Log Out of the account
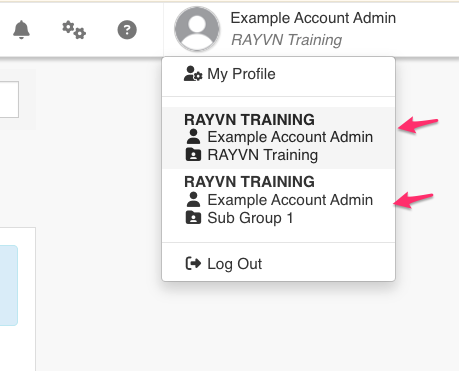Viewport: 459px width, 371px height. point(278,264)
